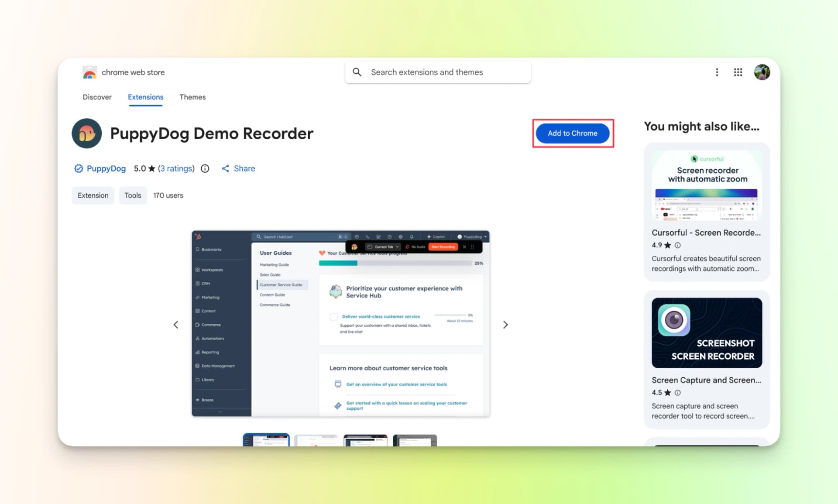The width and height of the screenshot is (838, 504).
Task: Open the 3 ratings link
Action: [x=176, y=168]
